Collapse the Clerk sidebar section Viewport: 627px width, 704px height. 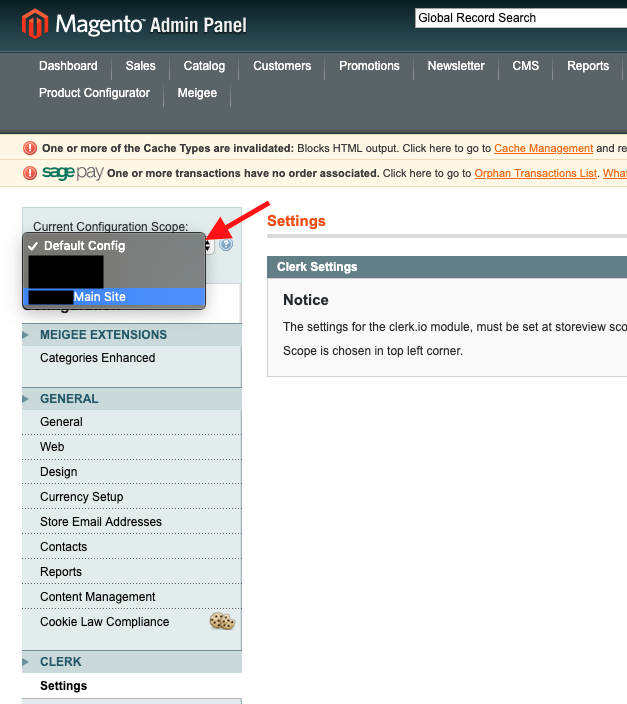(x=61, y=662)
